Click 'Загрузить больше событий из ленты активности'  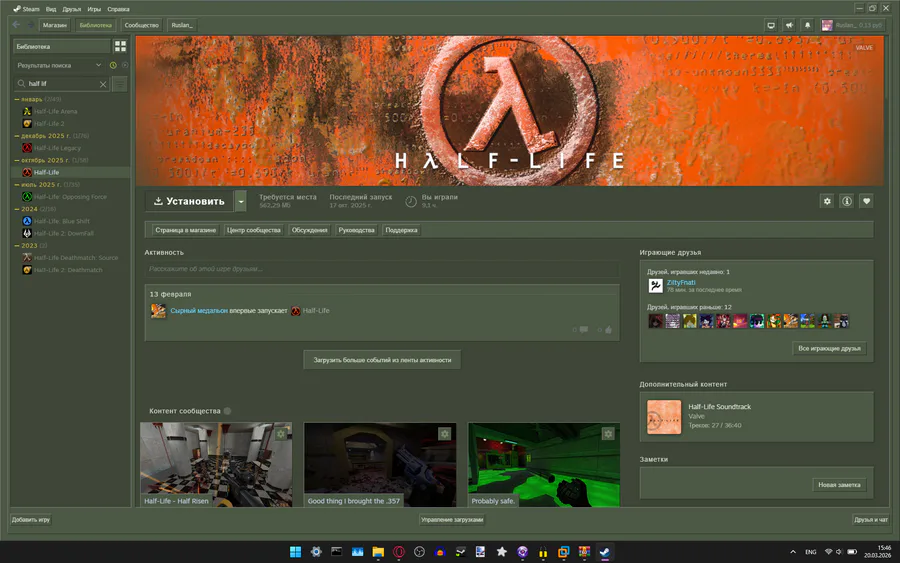(382, 360)
